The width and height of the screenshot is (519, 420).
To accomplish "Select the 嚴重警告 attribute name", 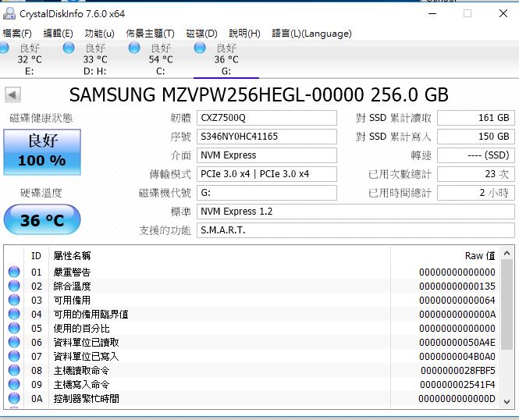I will point(72,272).
